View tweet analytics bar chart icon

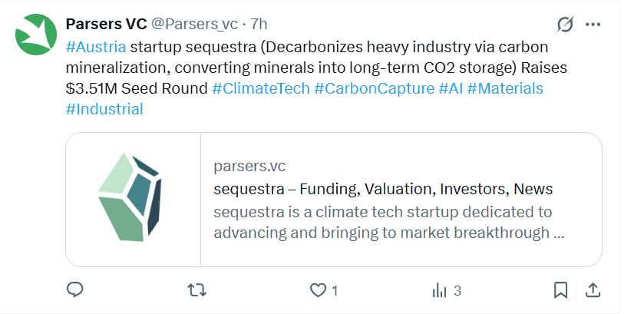coord(440,290)
